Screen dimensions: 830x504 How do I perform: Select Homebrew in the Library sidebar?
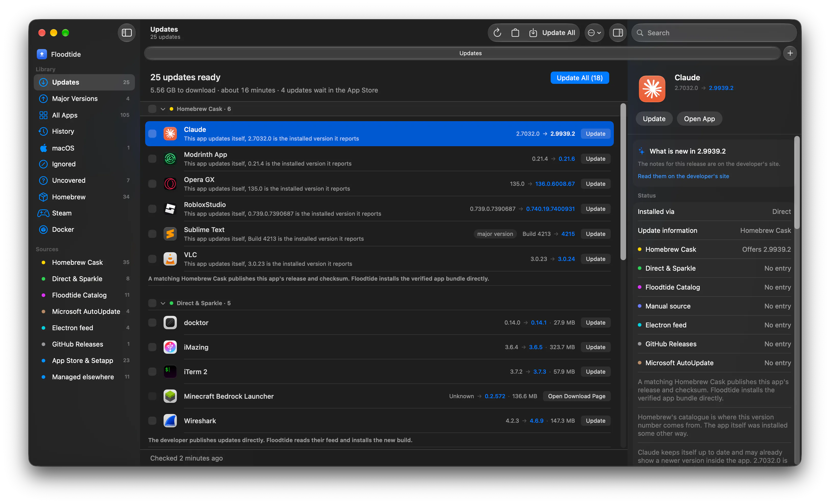[x=84, y=197]
